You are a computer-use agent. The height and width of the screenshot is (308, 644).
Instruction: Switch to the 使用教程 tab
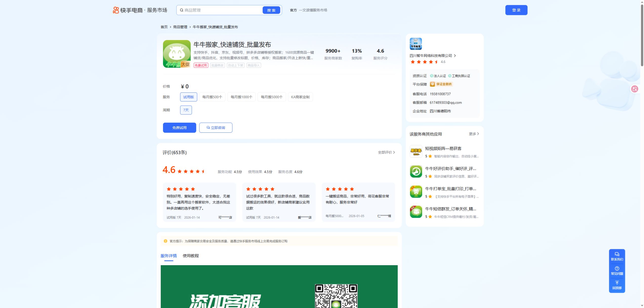click(x=191, y=256)
